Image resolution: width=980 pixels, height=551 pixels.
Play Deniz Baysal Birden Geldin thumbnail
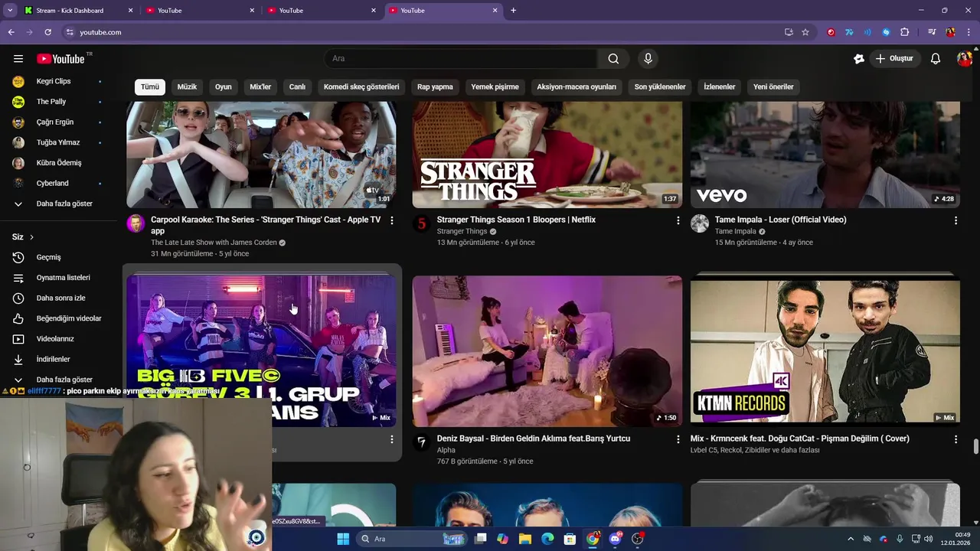coord(547,351)
